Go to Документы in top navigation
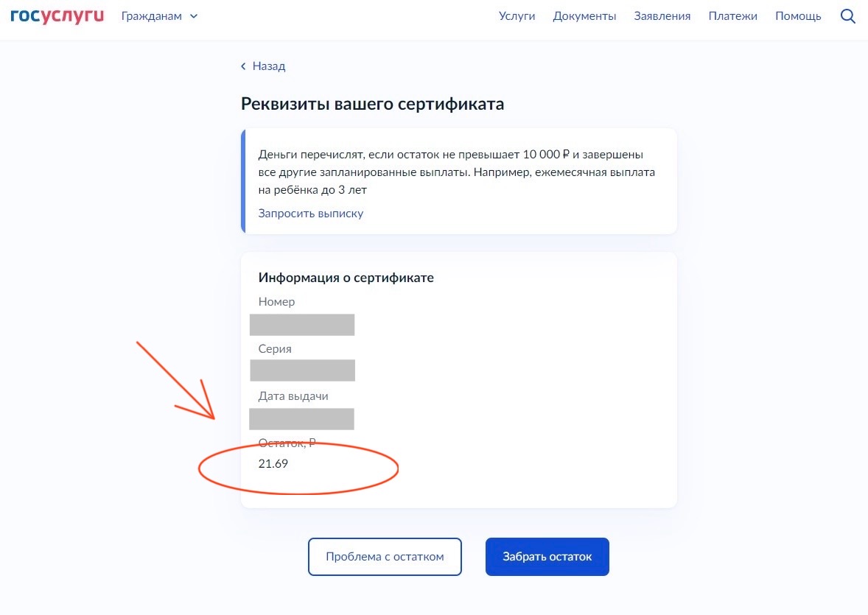The image size is (868, 615). [584, 16]
